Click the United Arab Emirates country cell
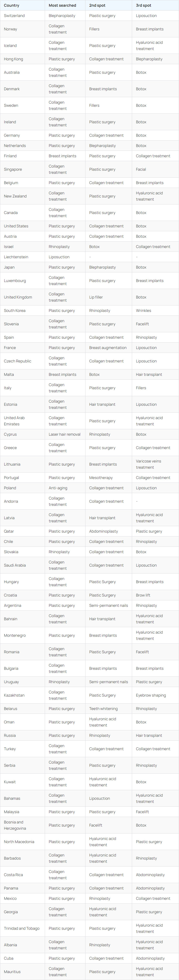The height and width of the screenshot is (980, 179). pos(14,421)
